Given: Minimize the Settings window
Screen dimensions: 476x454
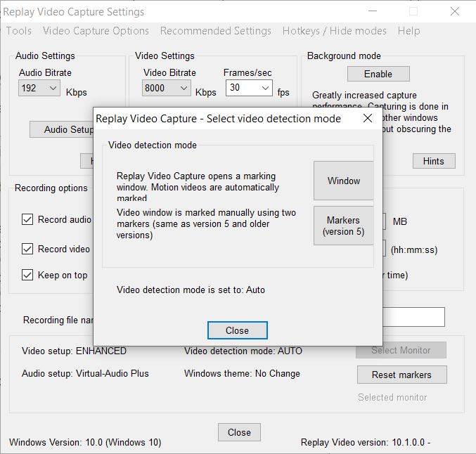Looking at the screenshot, I should [373, 11].
